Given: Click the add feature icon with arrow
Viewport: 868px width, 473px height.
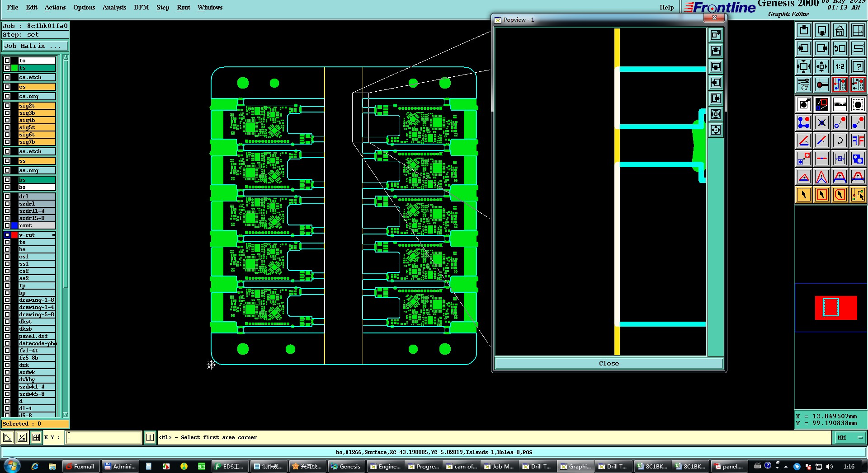Looking at the screenshot, I should [804, 104].
